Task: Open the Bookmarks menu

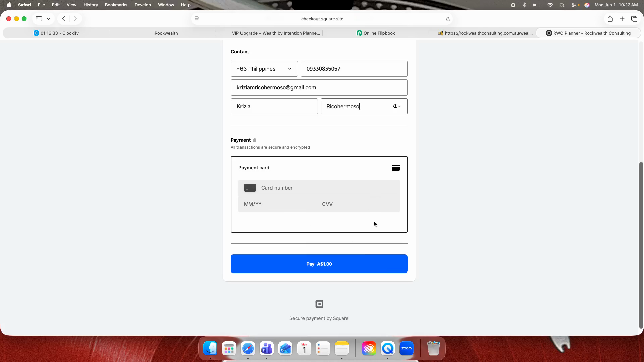Action: (x=116, y=5)
